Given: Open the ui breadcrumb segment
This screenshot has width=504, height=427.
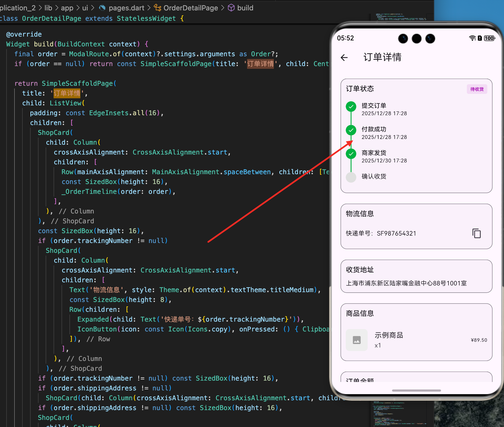Looking at the screenshot, I should coord(85,8).
